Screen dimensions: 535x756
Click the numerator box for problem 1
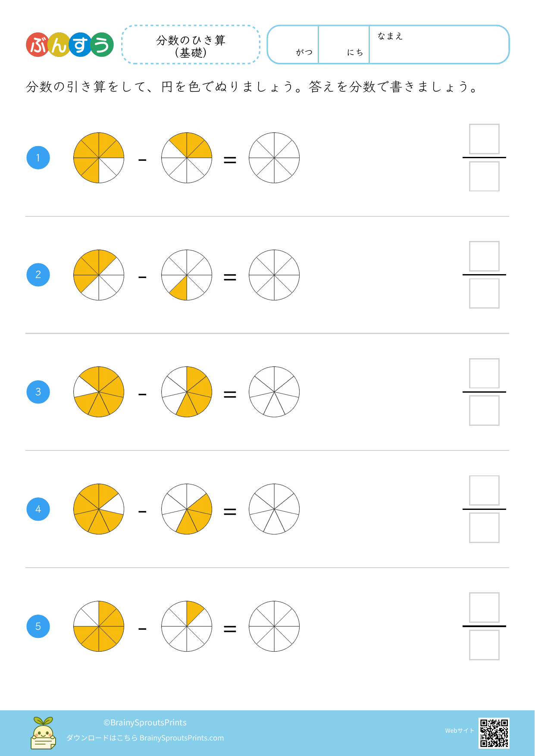pos(484,139)
